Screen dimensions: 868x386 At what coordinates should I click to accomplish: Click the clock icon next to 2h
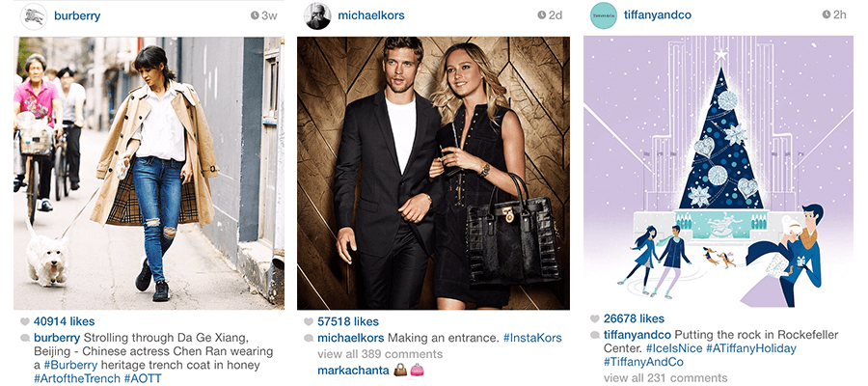(827, 14)
